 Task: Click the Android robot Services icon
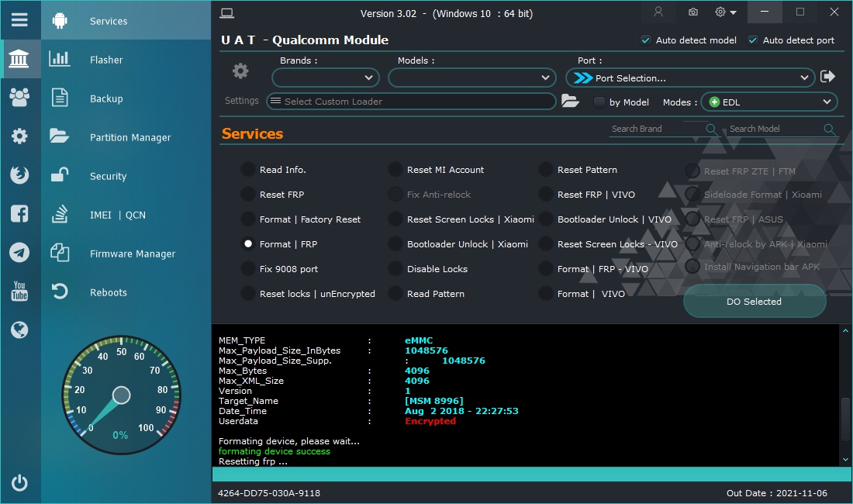[60, 21]
